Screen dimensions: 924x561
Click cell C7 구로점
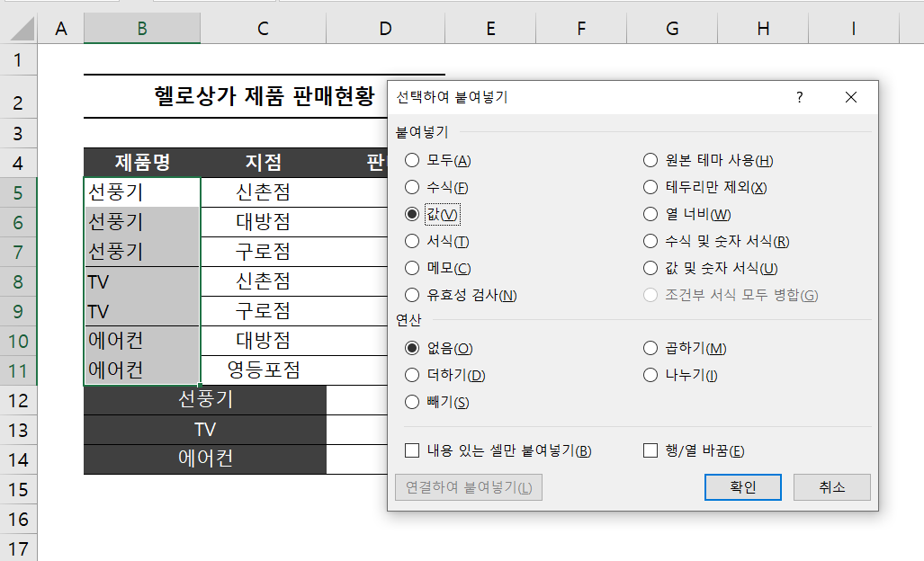pyautogui.click(x=264, y=252)
